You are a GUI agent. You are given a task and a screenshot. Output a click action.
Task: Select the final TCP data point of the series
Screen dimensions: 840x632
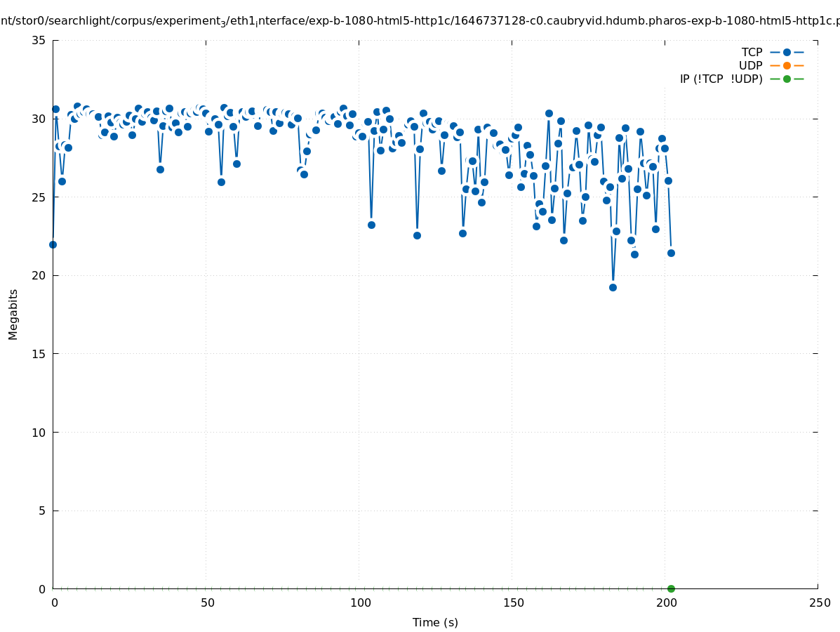671,253
